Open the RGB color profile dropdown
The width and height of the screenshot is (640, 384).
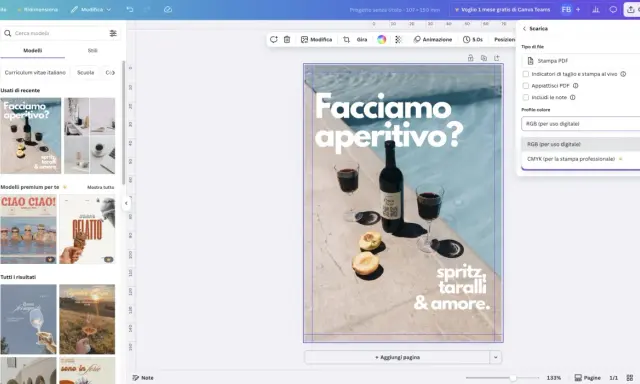581,124
